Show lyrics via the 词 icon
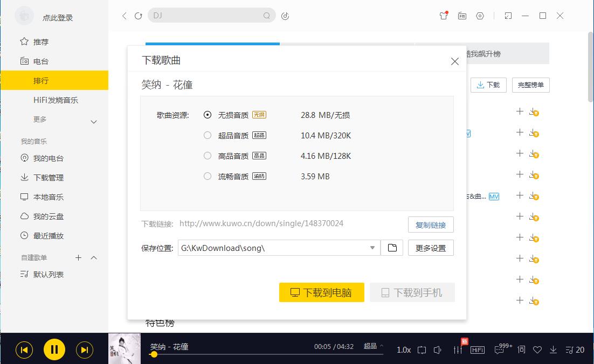This screenshot has width=594, height=364. [521, 349]
